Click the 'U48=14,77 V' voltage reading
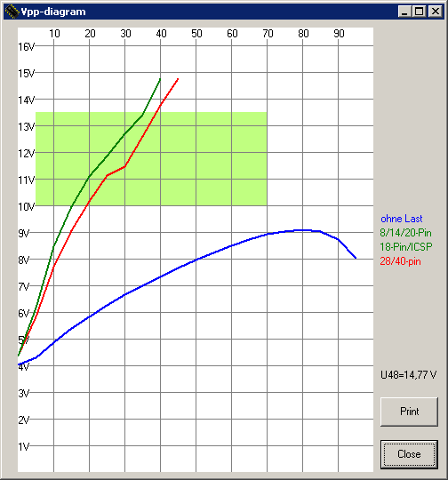The height and width of the screenshot is (480, 448). [x=409, y=375]
